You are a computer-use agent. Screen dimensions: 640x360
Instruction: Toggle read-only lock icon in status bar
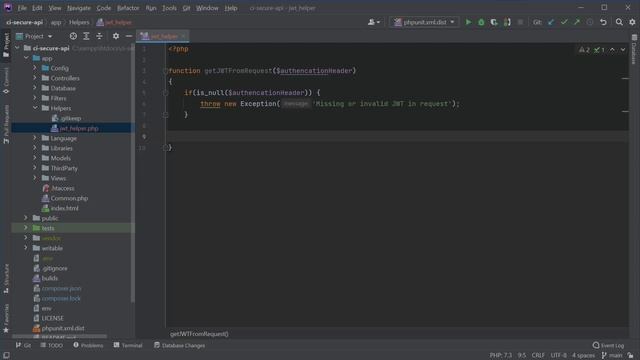631,356
